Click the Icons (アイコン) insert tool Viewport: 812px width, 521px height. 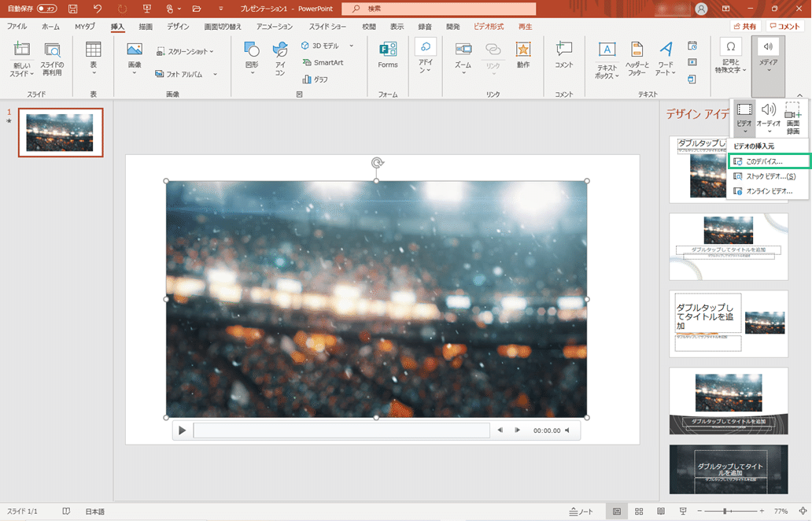click(x=279, y=50)
